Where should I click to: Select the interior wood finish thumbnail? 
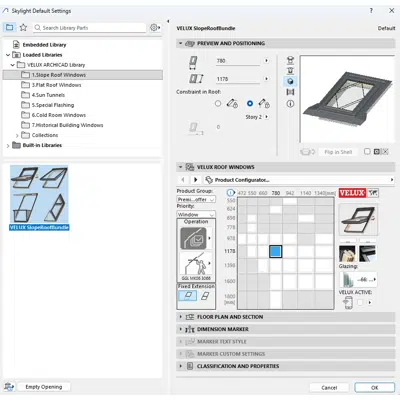click(x=347, y=253)
